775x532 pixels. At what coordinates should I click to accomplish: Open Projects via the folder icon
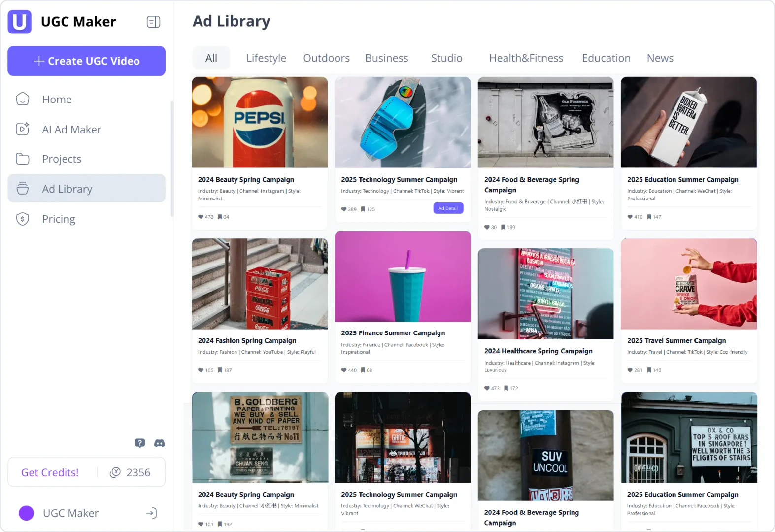23,159
